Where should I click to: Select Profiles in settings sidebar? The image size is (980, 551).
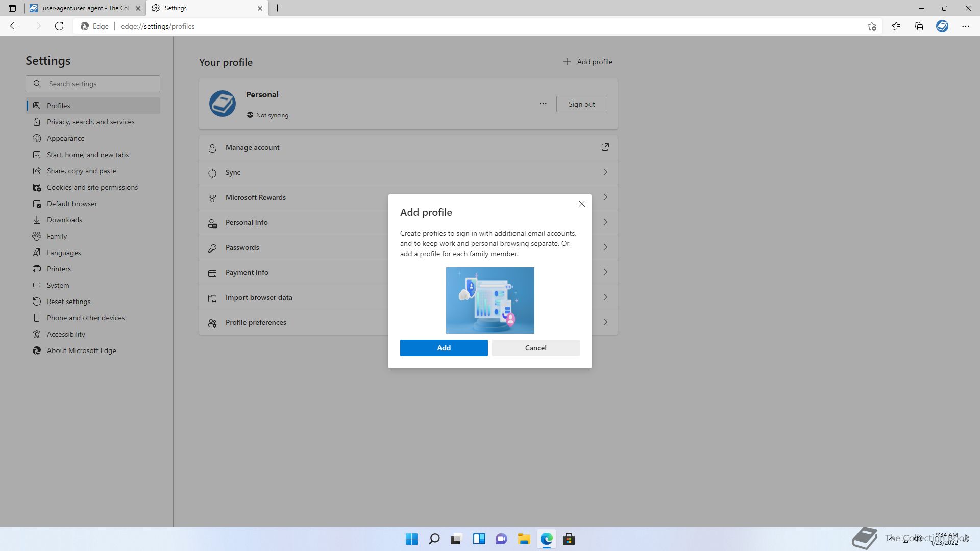[93, 106]
